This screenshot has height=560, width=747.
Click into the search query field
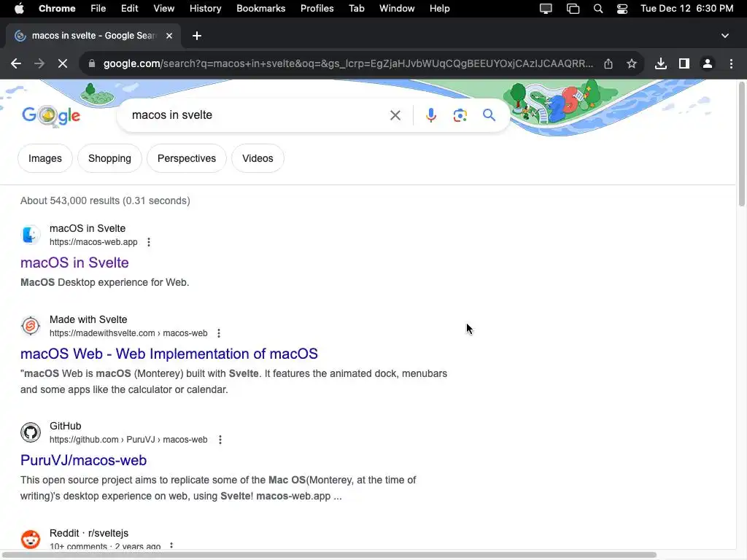(x=258, y=115)
